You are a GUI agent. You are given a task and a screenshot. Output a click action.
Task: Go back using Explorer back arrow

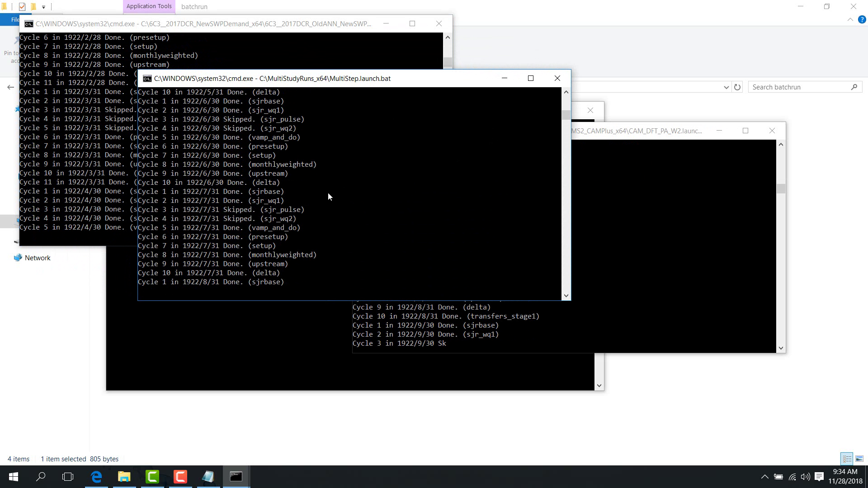click(x=10, y=87)
